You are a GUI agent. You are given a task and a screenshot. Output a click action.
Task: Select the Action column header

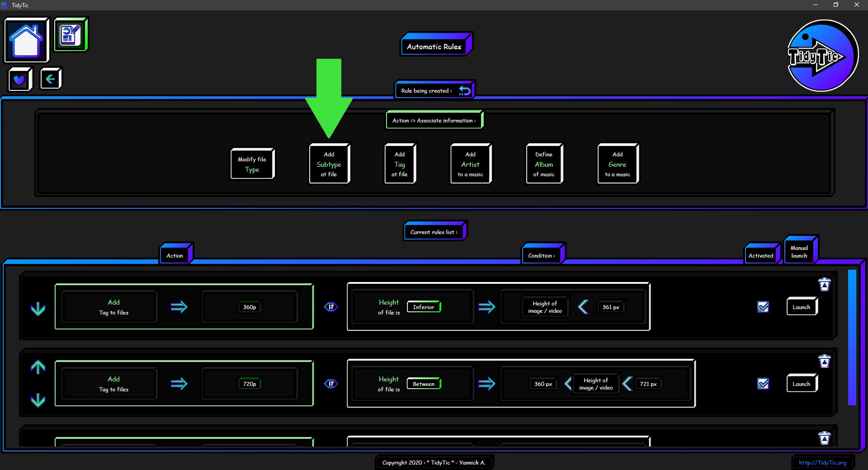pos(176,254)
